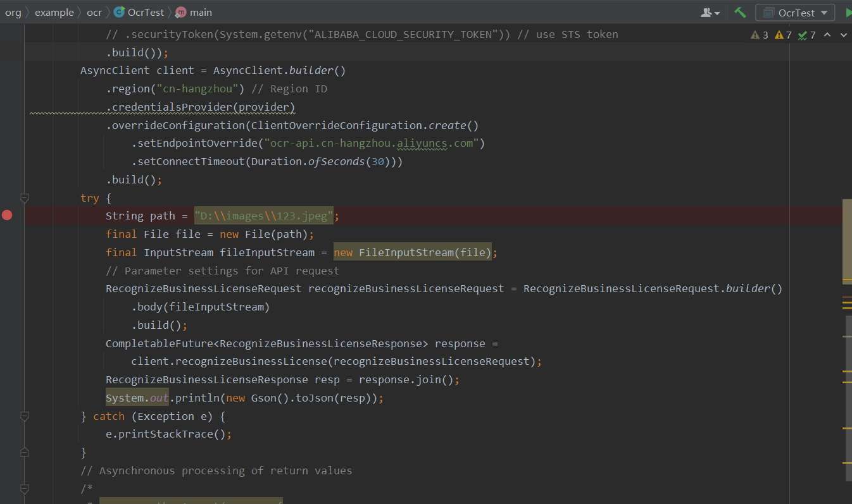This screenshot has width=852, height=504.
Task: Click the try keyword
Action: tap(90, 199)
